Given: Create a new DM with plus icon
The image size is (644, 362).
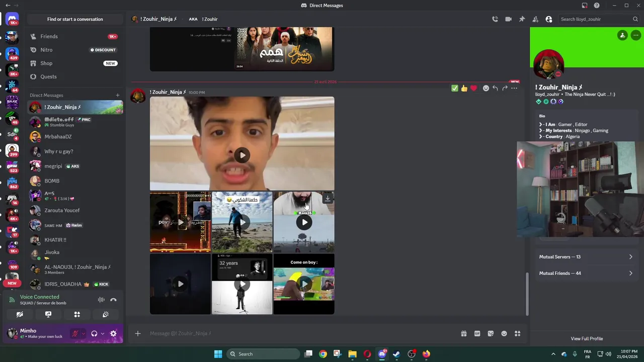Looking at the screenshot, I should (x=118, y=95).
